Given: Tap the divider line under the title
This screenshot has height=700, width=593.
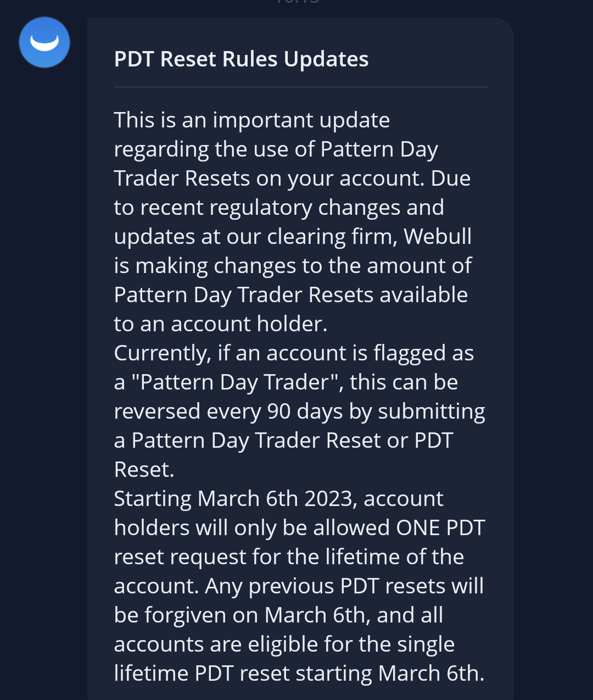Looking at the screenshot, I should point(300,87).
